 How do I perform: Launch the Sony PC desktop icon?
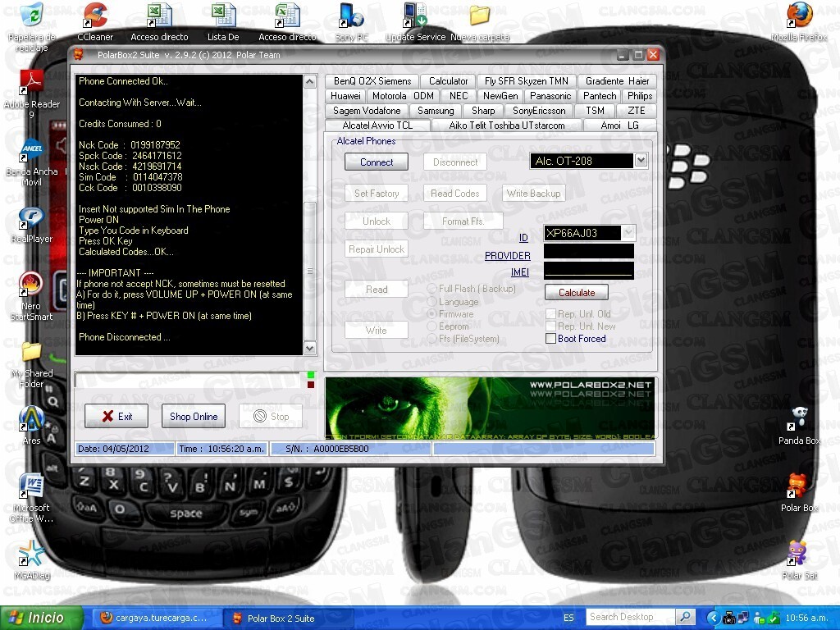(x=351, y=21)
